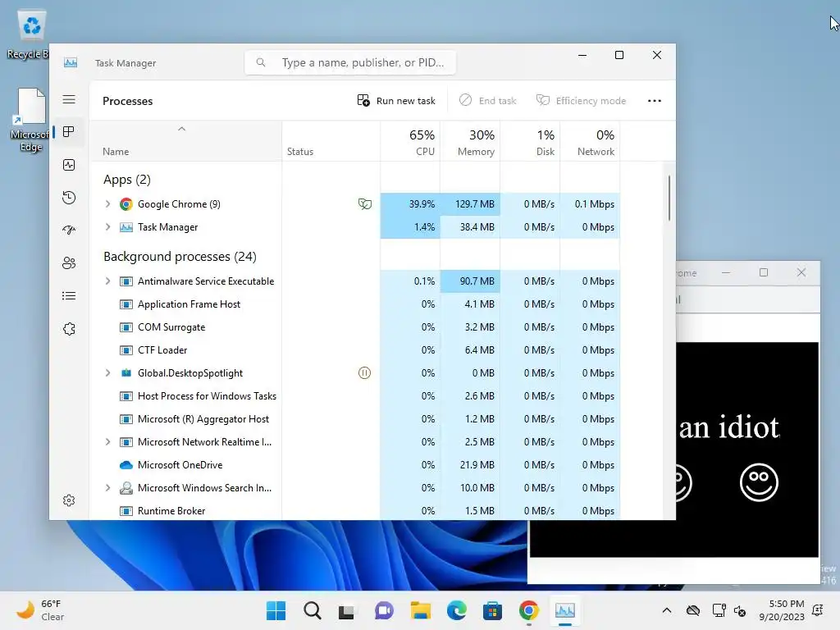Launch Chat app from taskbar
Screen dimensions: 840x630
click(384, 610)
